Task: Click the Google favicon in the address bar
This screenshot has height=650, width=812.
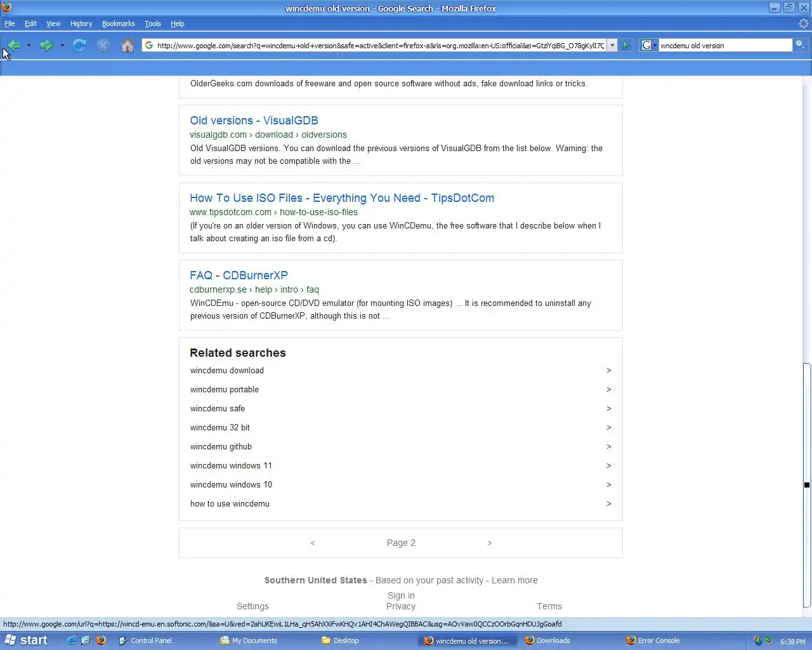Action: tap(149, 45)
